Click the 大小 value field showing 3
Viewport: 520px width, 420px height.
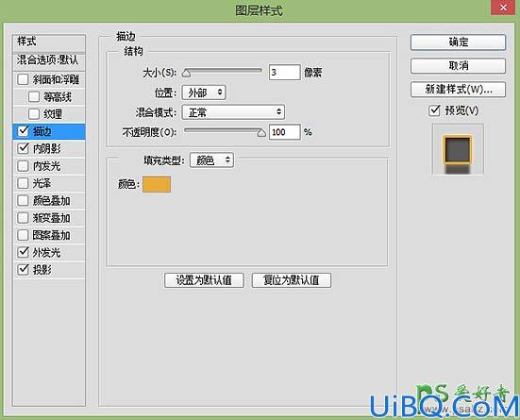point(285,73)
